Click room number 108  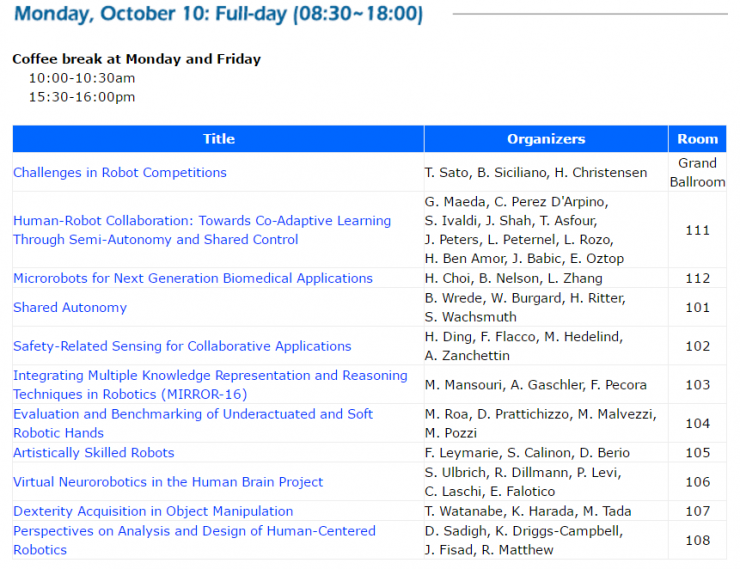698,541
